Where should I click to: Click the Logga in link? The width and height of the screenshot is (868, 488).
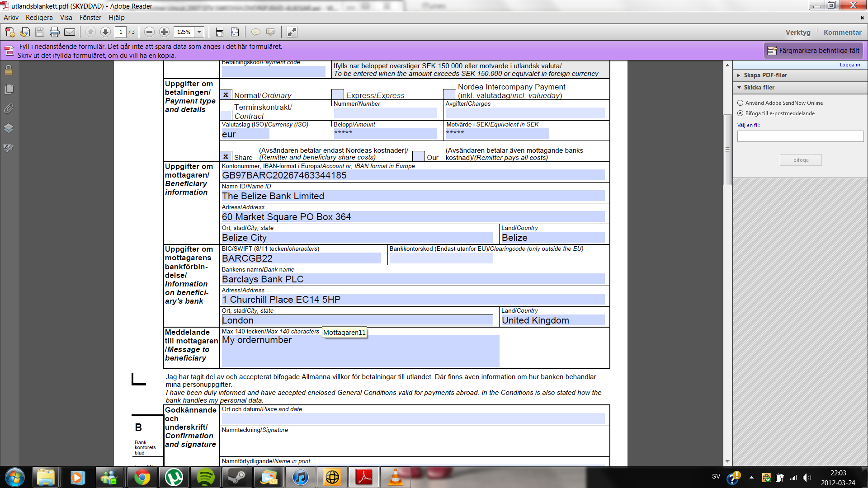850,65
